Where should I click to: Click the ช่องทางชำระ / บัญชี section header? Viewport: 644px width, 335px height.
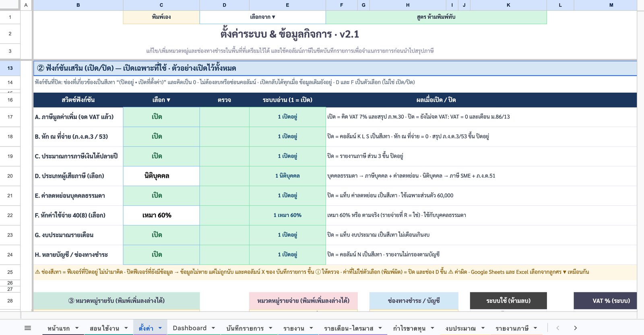click(x=414, y=301)
